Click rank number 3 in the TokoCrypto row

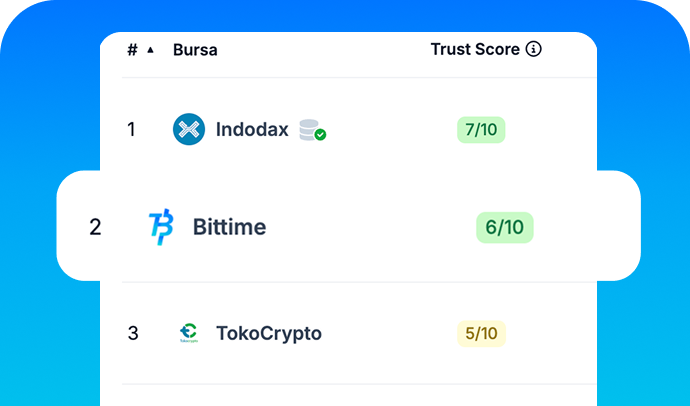[x=133, y=333]
